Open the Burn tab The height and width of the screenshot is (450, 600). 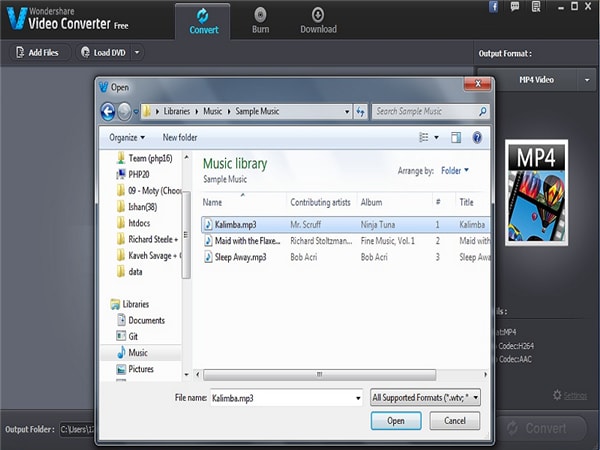tap(260, 21)
